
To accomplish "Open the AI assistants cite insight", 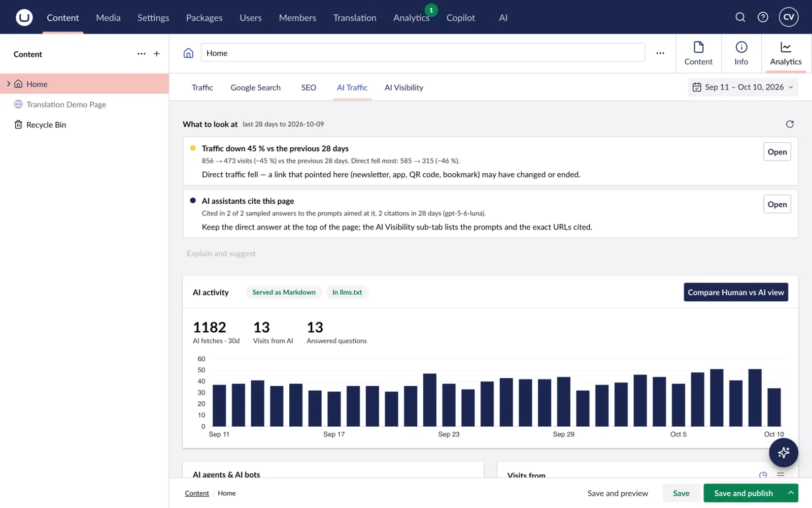I will point(777,204).
